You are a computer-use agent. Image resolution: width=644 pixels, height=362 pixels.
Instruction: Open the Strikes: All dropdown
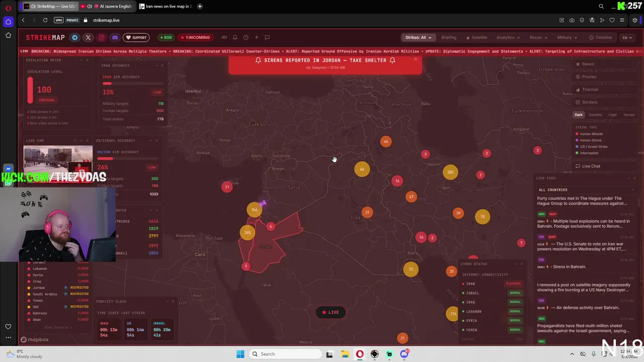pyautogui.click(x=419, y=37)
